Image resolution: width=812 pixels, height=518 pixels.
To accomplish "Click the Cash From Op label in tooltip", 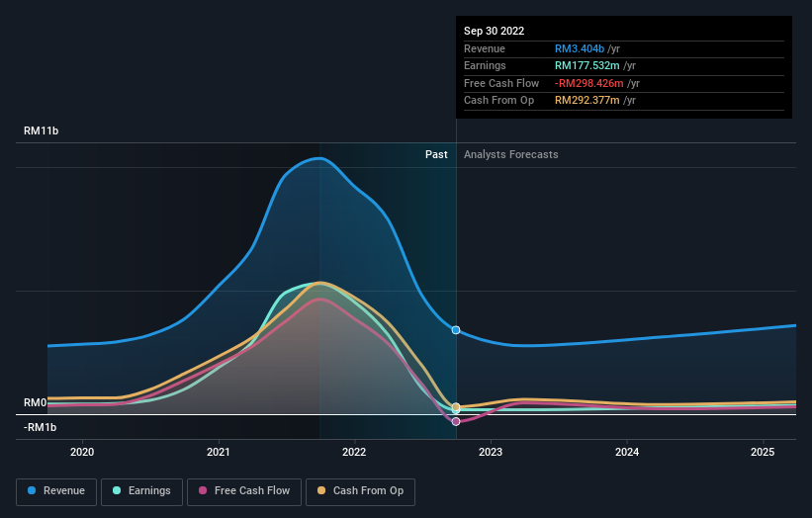I will coord(498,101).
